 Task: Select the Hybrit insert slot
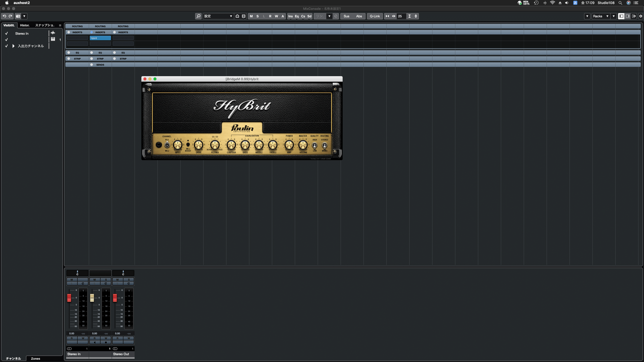[100, 38]
